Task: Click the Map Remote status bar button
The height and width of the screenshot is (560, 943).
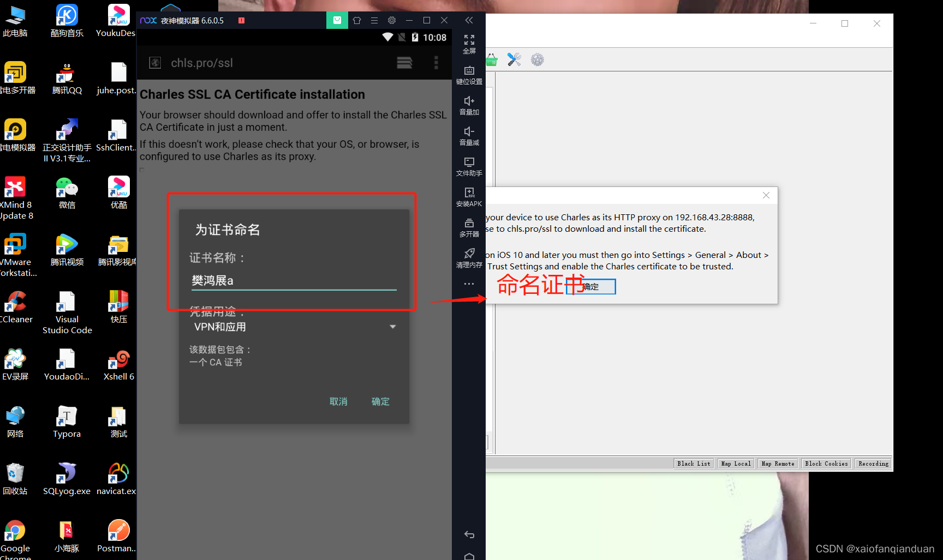Action: (x=778, y=463)
